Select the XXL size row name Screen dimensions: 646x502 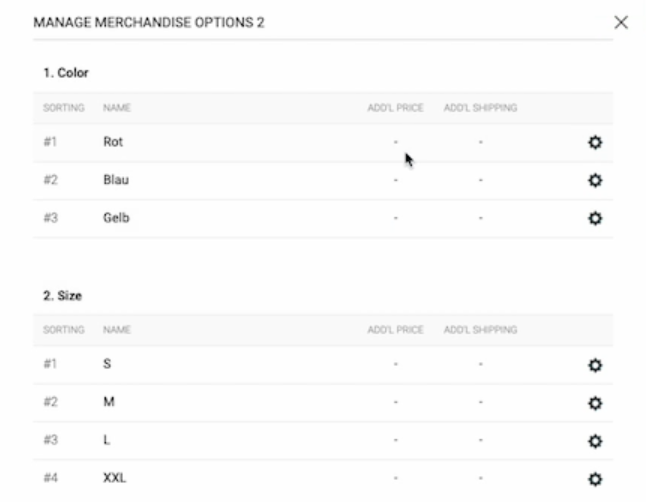[114, 479]
